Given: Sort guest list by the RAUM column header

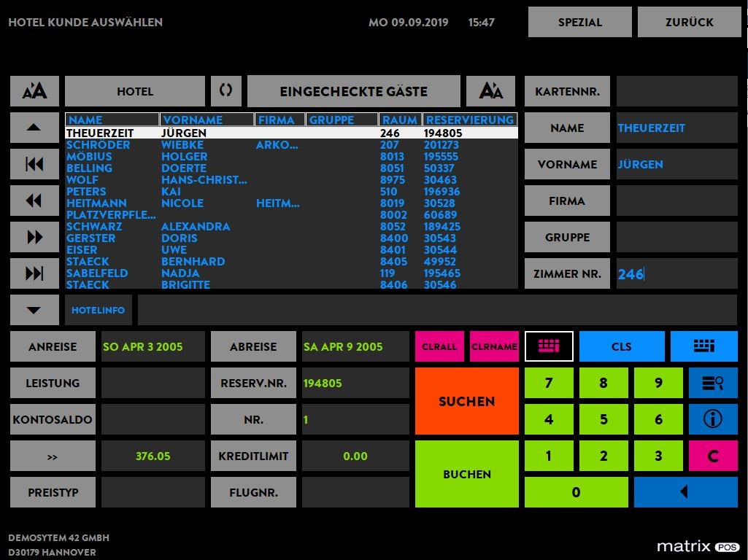Looking at the screenshot, I should click(x=400, y=120).
